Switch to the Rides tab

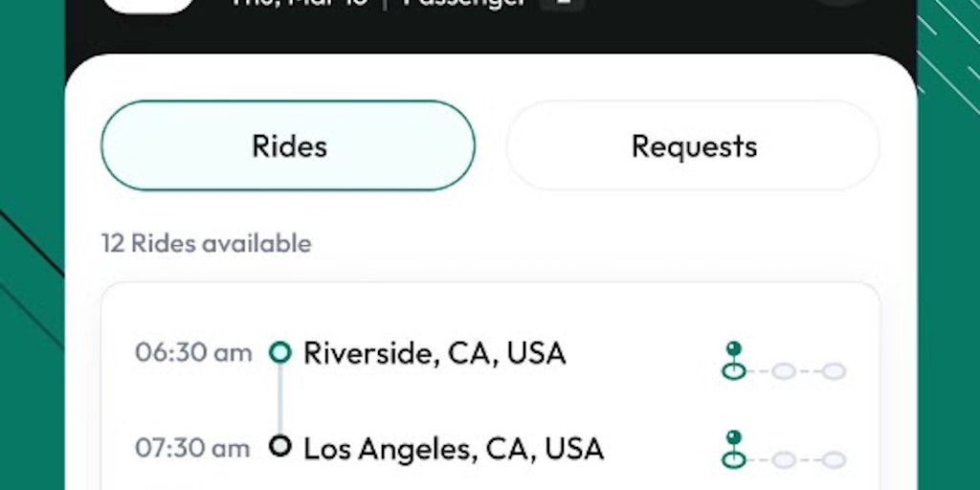point(288,145)
